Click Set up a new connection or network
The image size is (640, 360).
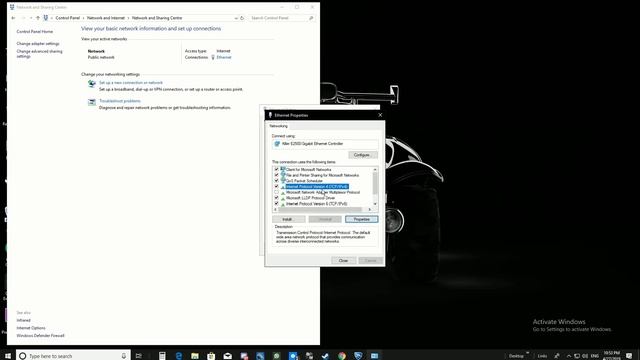(131, 82)
